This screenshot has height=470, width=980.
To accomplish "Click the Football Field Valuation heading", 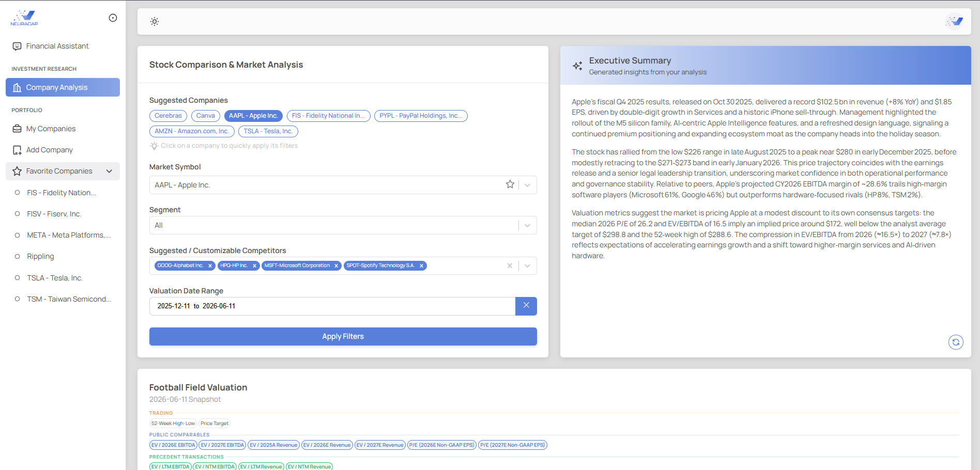I will click(198, 387).
